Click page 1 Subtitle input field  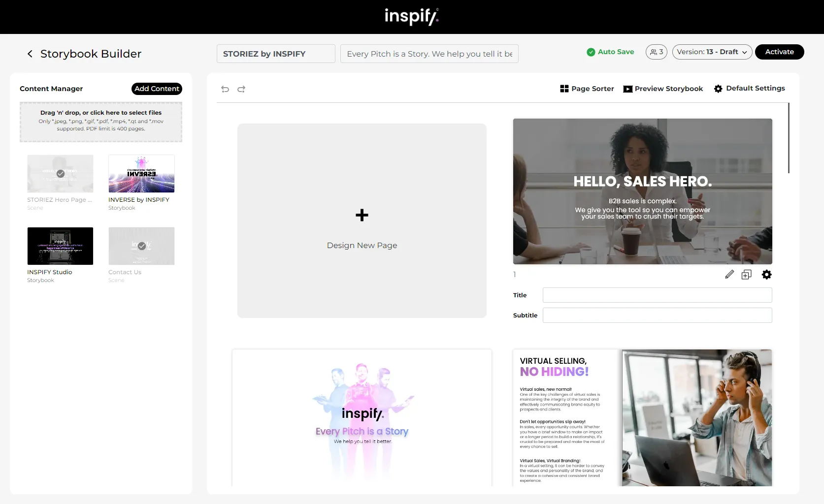pos(658,315)
